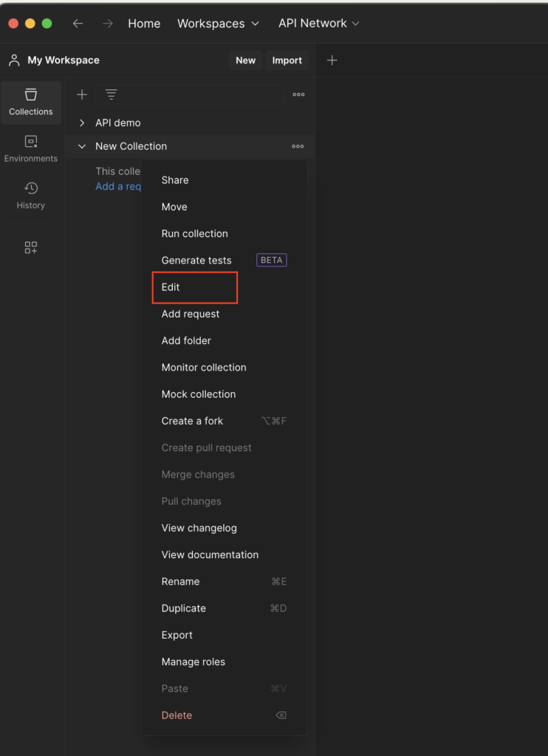Open the three-dot options above collections list
548x756 pixels.
coord(298,94)
